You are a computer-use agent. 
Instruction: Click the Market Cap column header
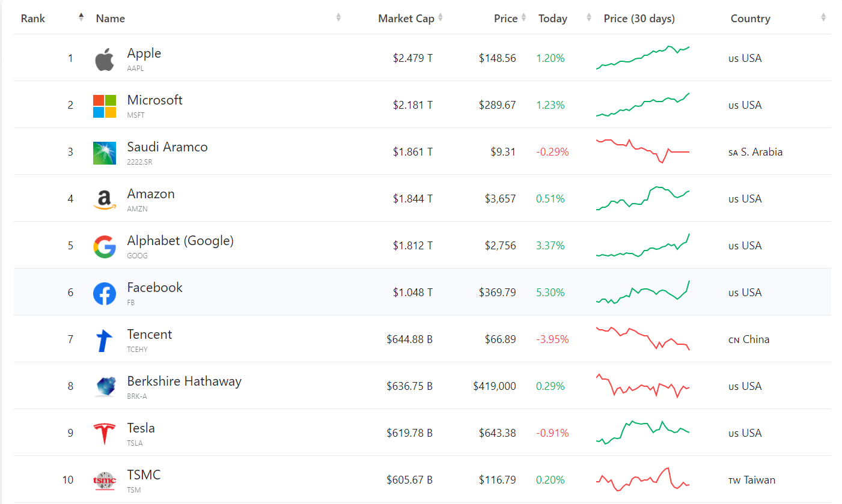pos(406,19)
